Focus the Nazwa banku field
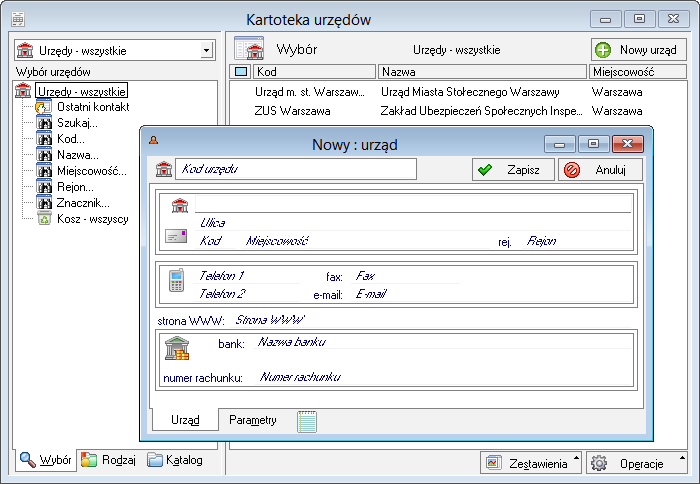Image resolution: width=700 pixels, height=484 pixels. [x=442, y=342]
